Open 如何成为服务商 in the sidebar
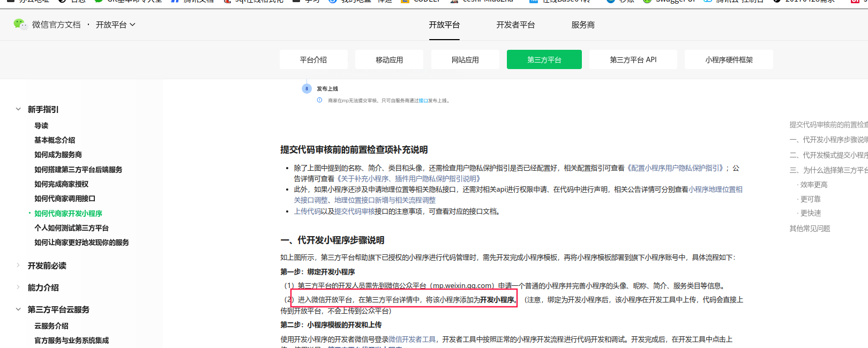The image size is (868, 348). 58,155
